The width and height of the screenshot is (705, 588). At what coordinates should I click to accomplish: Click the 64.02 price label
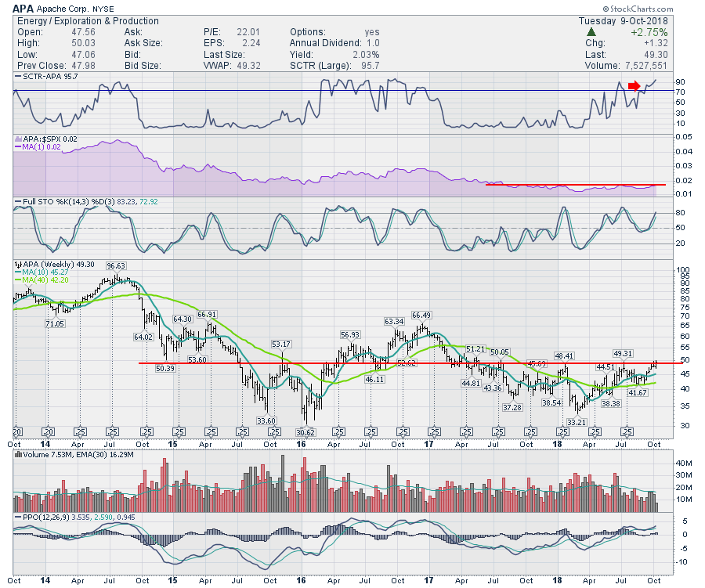pos(143,337)
